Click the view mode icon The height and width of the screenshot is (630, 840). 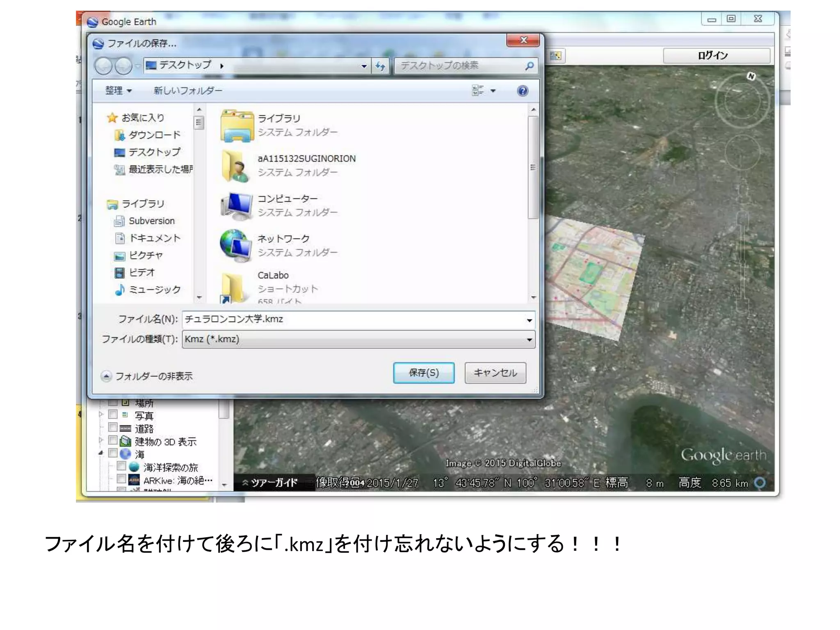tap(478, 91)
